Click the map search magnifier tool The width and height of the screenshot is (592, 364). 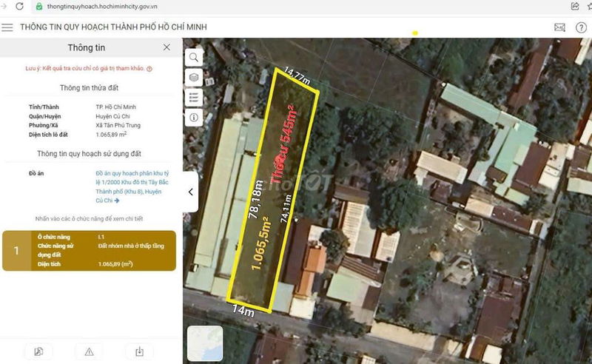click(194, 57)
